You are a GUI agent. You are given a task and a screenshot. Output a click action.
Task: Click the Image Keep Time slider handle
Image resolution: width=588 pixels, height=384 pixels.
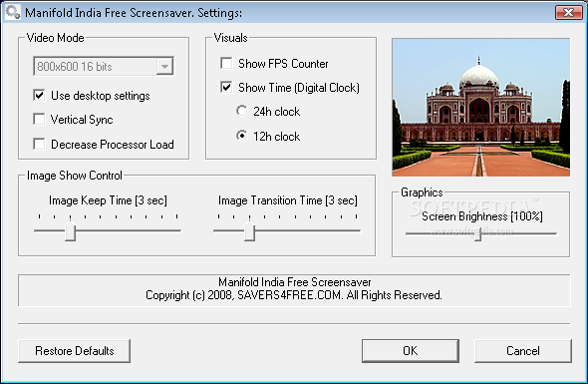coord(70,231)
